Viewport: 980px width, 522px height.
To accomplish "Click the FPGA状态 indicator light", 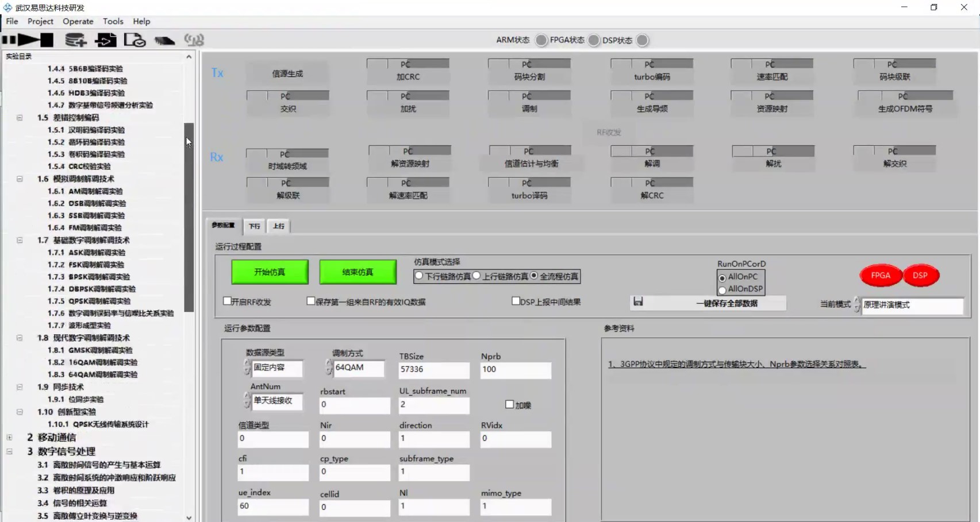I will [594, 40].
